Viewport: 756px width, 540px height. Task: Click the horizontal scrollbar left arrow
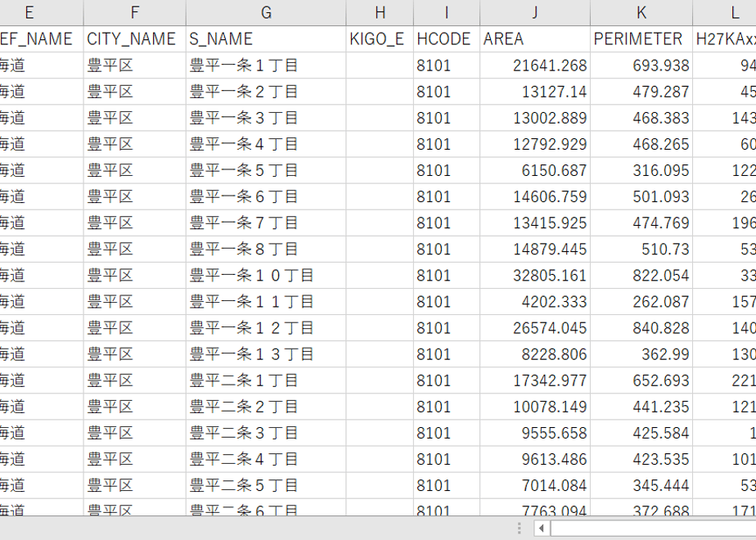click(x=542, y=529)
